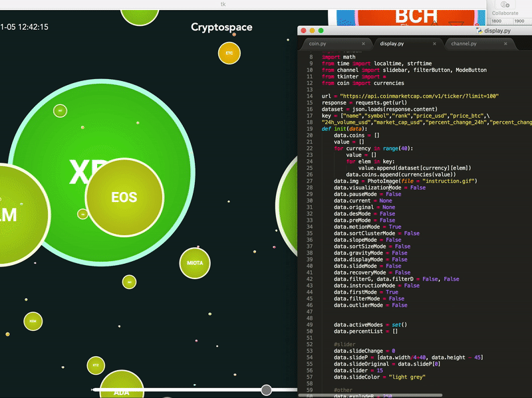
Task: Click the 'response = requests.get(url)' line
Action: click(x=364, y=103)
